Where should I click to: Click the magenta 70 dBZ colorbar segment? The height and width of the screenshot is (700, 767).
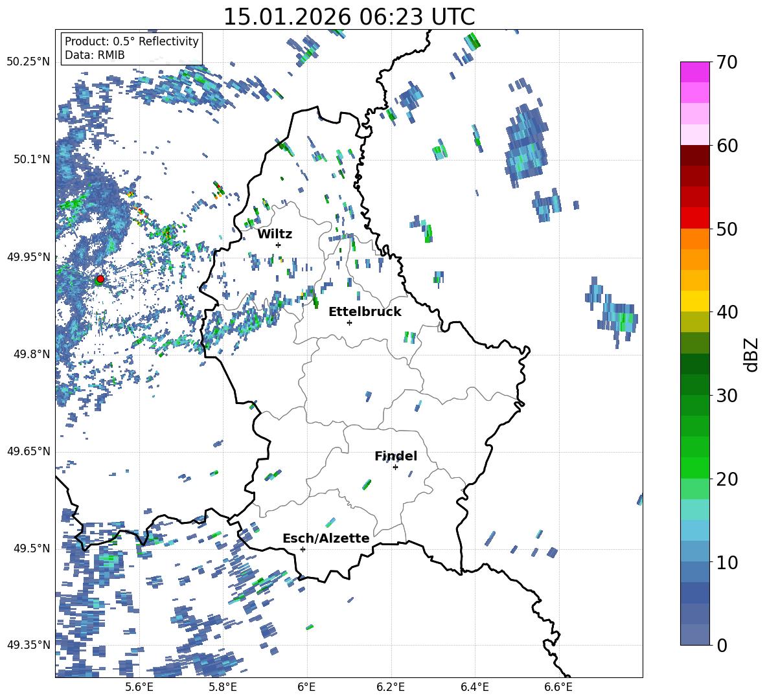(694, 72)
